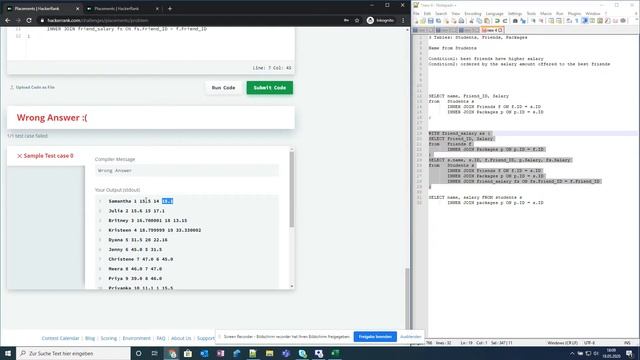Click the HackerRank page vertical scrollbar
The height and width of the screenshot is (360, 640).
pos(407,298)
